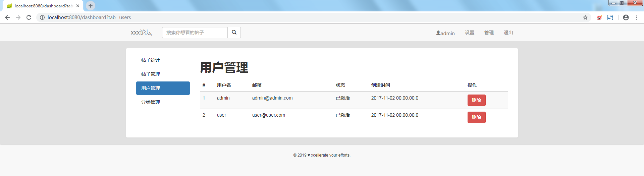Delete the user@user.com row
Viewport: 644px width, 176px height.
point(476,117)
